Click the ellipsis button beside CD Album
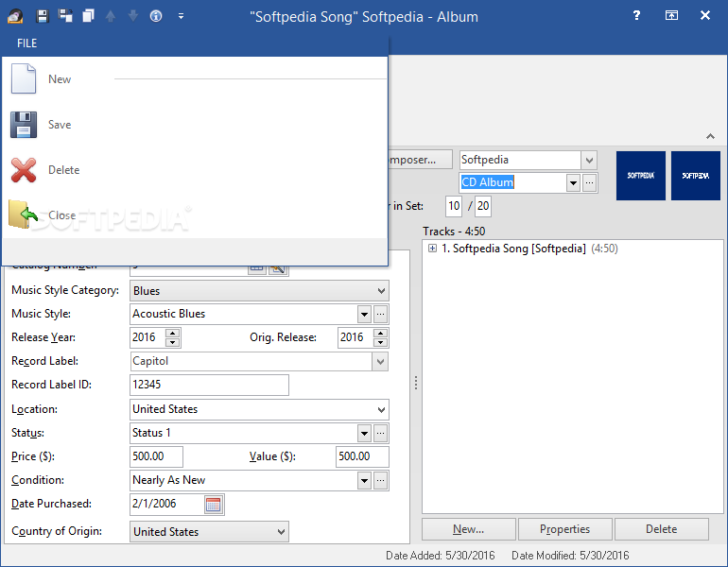The image size is (728, 567). point(589,182)
